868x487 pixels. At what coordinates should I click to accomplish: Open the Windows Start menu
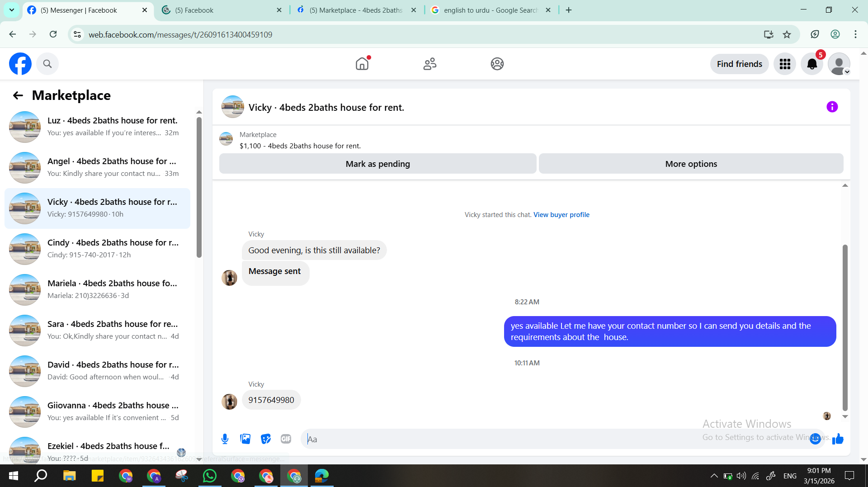(13, 476)
